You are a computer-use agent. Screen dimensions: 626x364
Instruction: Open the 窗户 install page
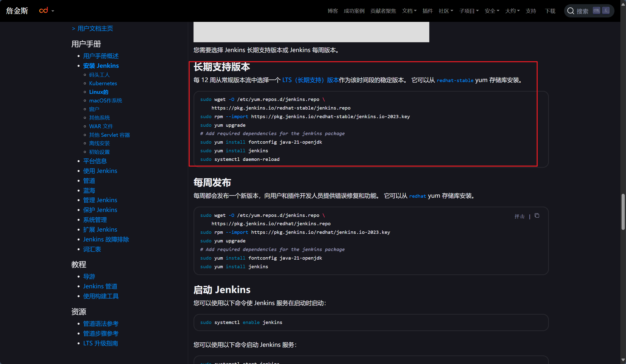[x=94, y=109]
